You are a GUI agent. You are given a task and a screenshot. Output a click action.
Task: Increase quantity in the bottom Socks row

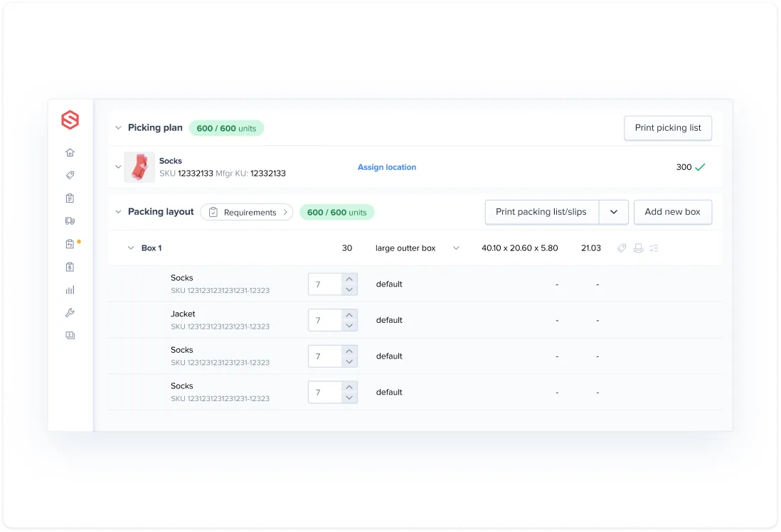pyautogui.click(x=349, y=387)
